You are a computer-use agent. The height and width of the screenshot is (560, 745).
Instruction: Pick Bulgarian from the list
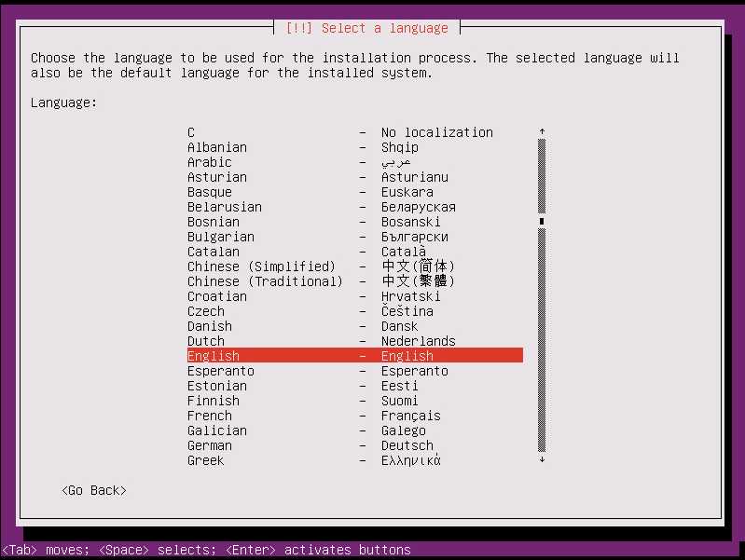[x=355, y=237]
